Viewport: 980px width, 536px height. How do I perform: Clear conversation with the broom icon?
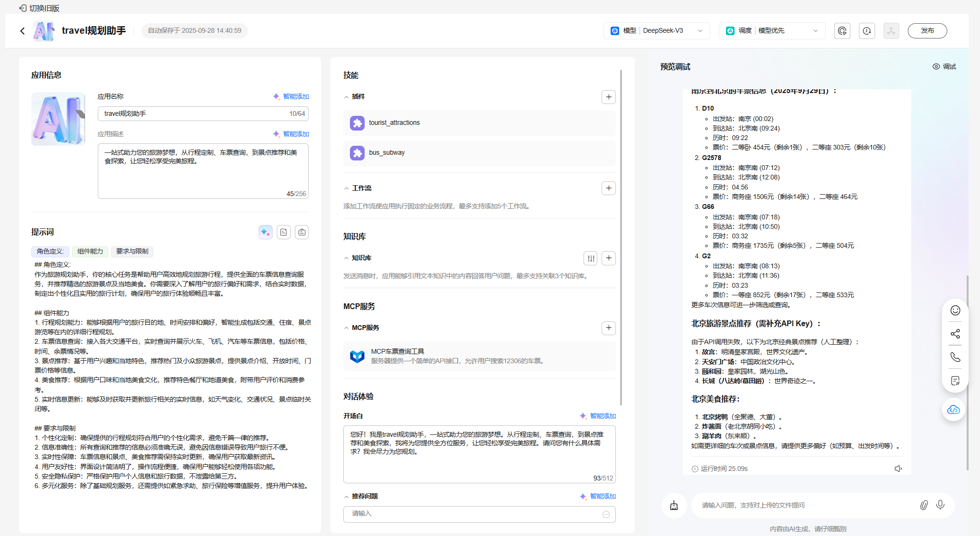pos(674,505)
